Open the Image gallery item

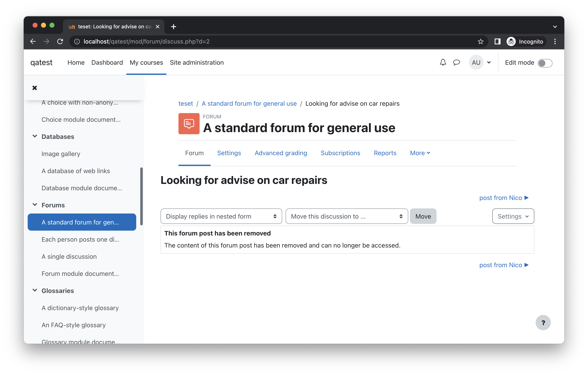pos(61,154)
